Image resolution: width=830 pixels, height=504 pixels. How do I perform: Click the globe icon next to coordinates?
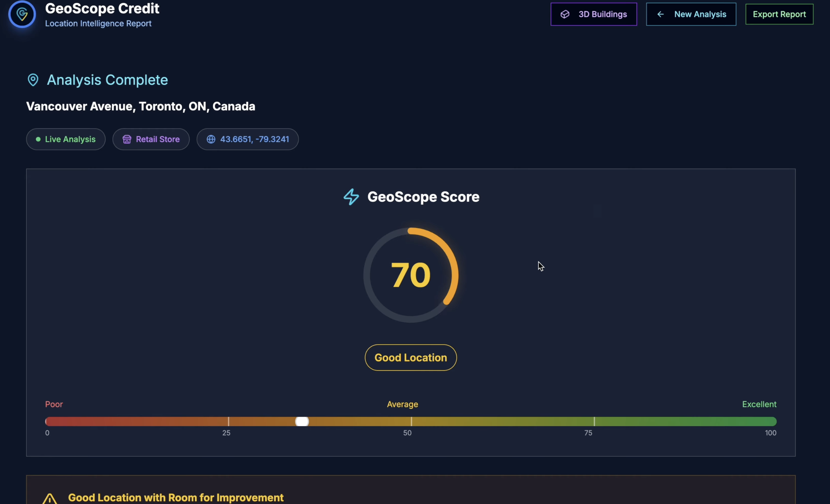point(211,139)
